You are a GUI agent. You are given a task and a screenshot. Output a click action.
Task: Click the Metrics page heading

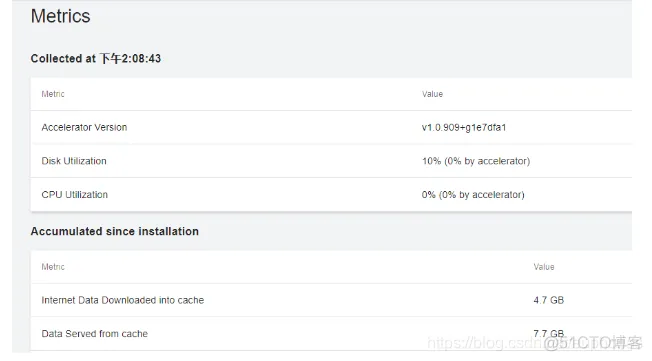pyautogui.click(x=60, y=16)
